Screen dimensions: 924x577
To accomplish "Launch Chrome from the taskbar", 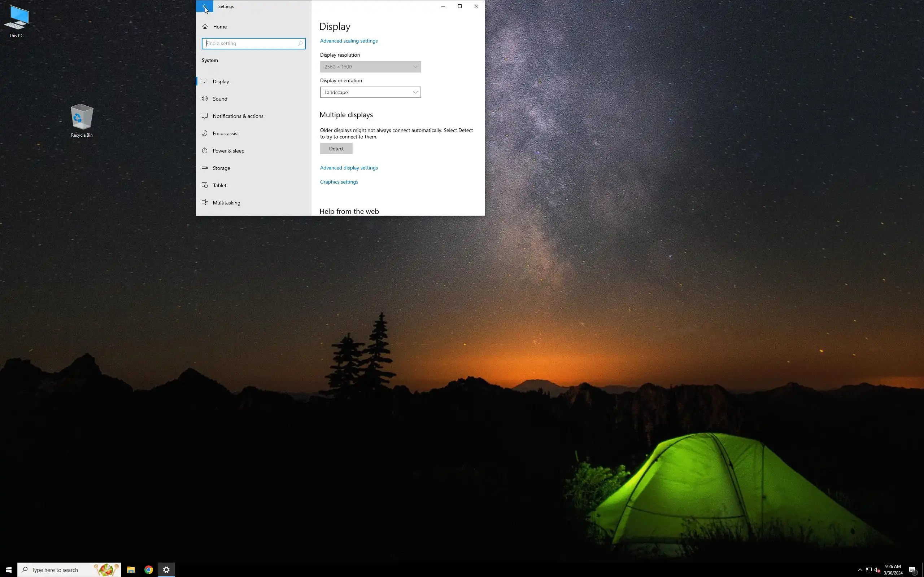I will 149,570.
